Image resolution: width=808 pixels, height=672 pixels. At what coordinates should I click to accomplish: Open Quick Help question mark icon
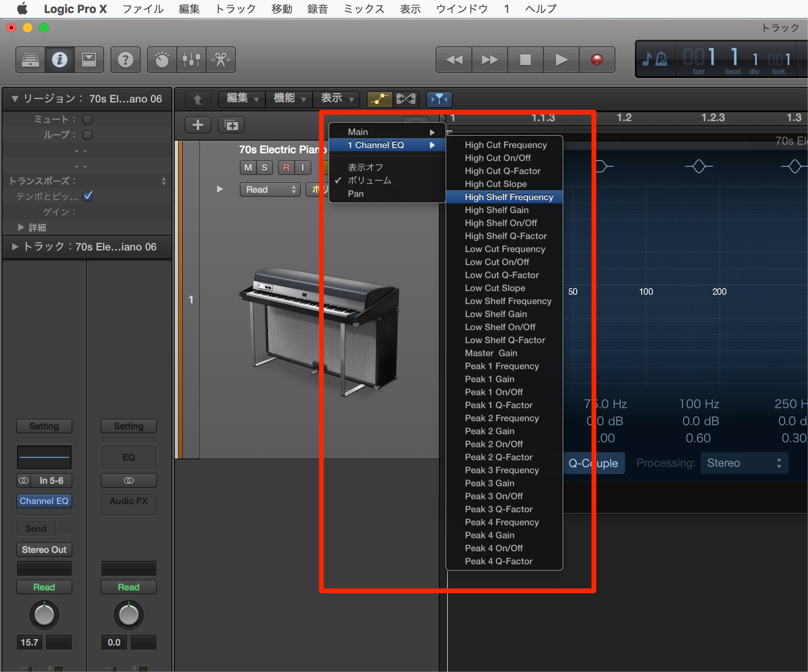point(125,60)
